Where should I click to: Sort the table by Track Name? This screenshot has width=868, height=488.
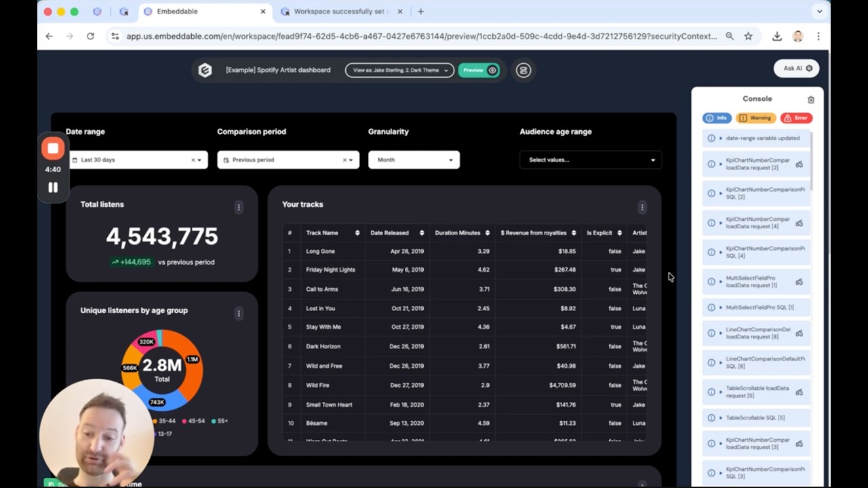pyautogui.click(x=357, y=233)
